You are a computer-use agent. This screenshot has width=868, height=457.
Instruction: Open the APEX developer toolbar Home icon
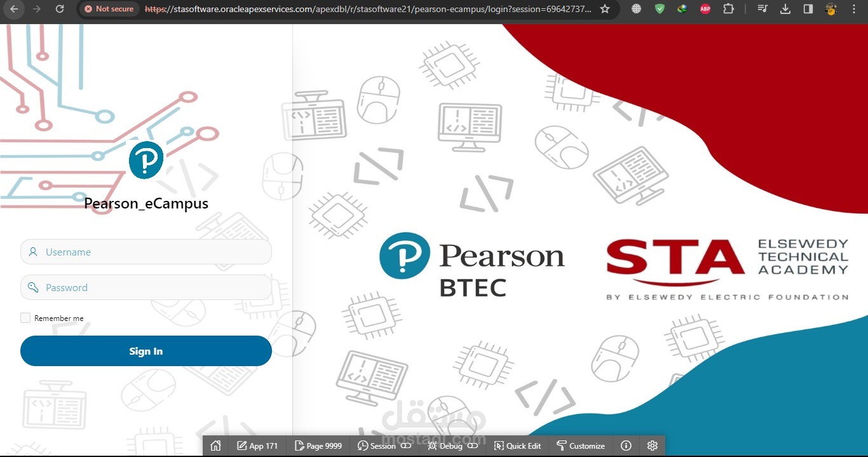215,446
